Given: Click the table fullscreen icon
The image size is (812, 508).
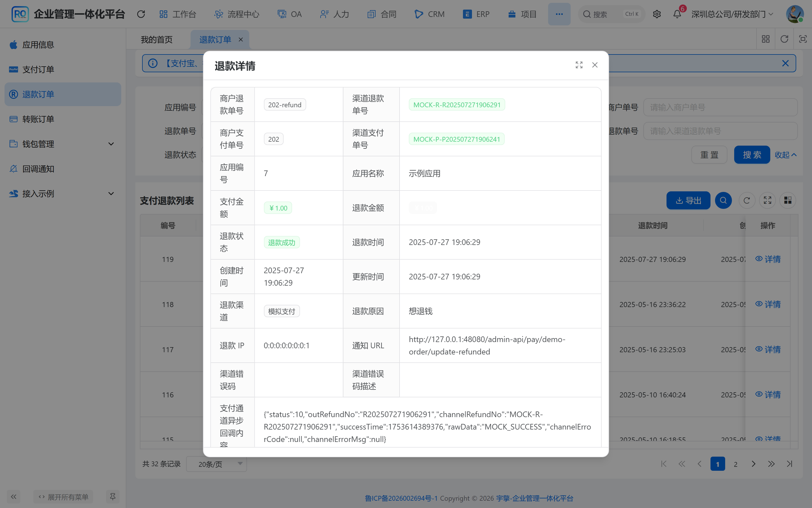Looking at the screenshot, I should pos(767,201).
